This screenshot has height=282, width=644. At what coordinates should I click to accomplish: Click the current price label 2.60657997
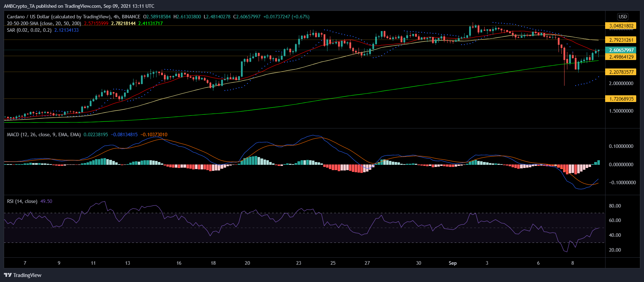point(621,50)
